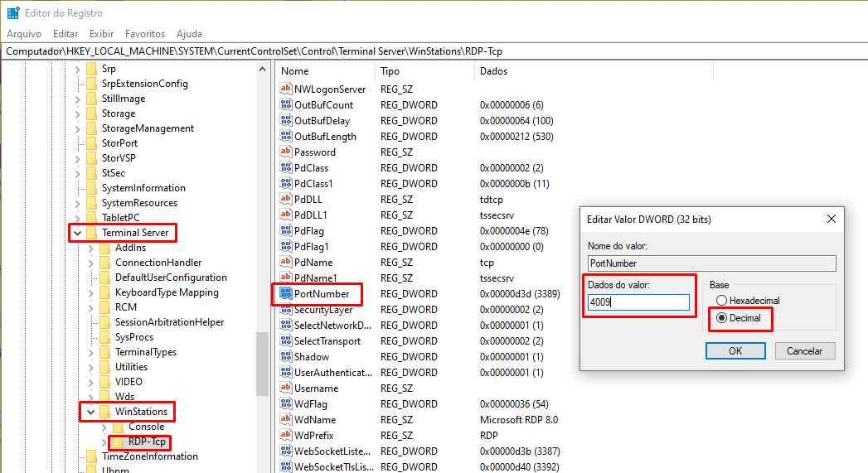Select the PdClass DWORD icon
The image size is (868, 473).
[x=286, y=167]
